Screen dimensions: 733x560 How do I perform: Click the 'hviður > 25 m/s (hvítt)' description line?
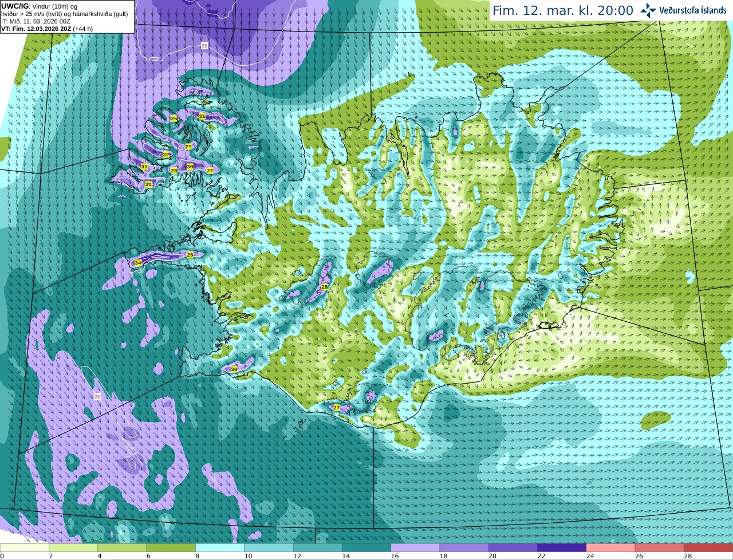[65, 14]
